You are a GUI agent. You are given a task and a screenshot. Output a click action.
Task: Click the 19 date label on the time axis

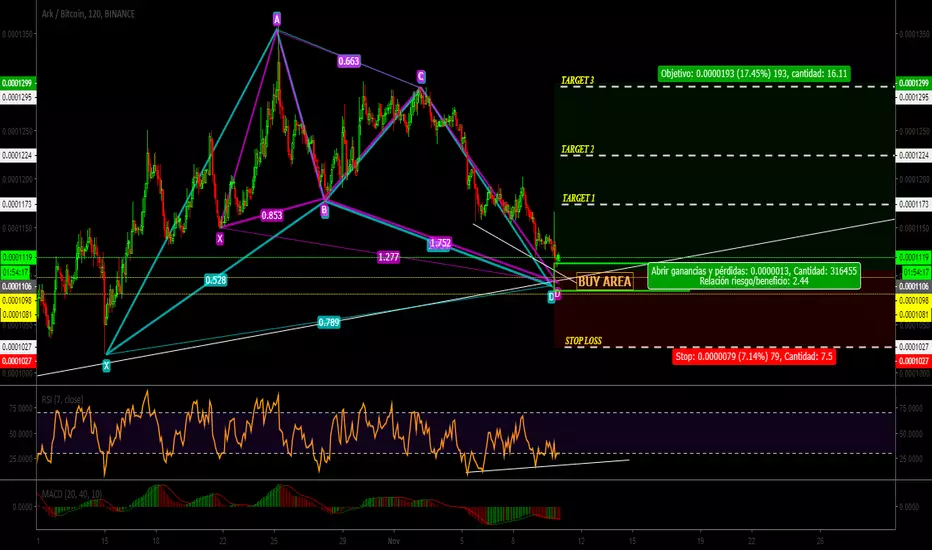(x=700, y=541)
